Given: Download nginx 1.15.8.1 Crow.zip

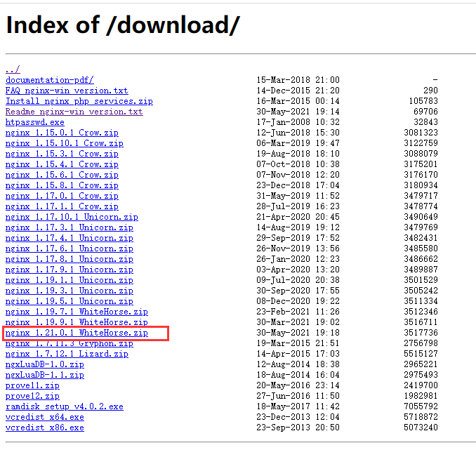Looking at the screenshot, I should [x=62, y=185].
